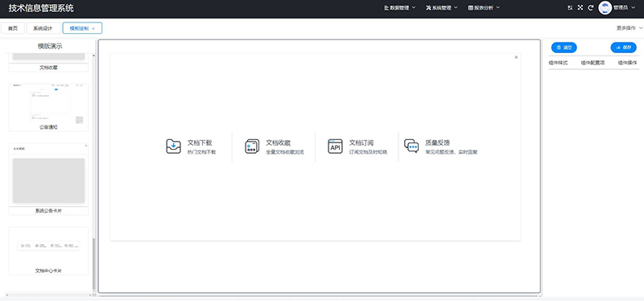The image size is (644, 301).
Task: Open the 系统管理 dropdown menu
Action: tap(442, 8)
